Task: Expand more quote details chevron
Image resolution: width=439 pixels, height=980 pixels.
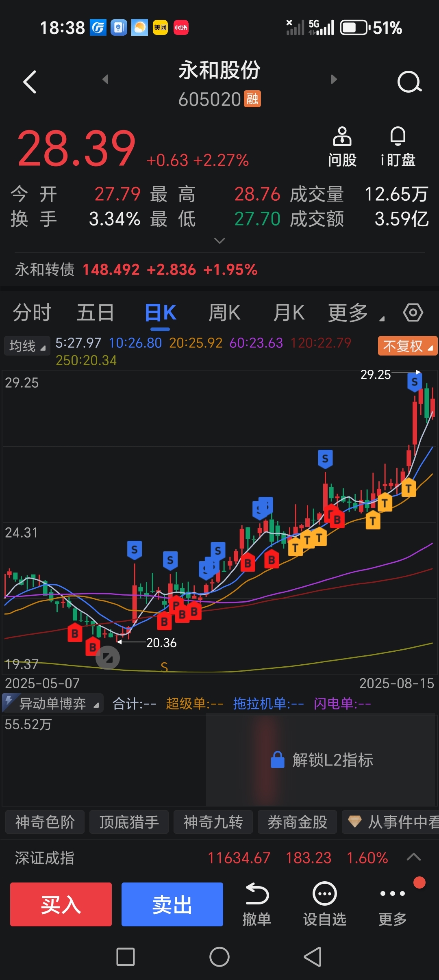Action: (219, 241)
